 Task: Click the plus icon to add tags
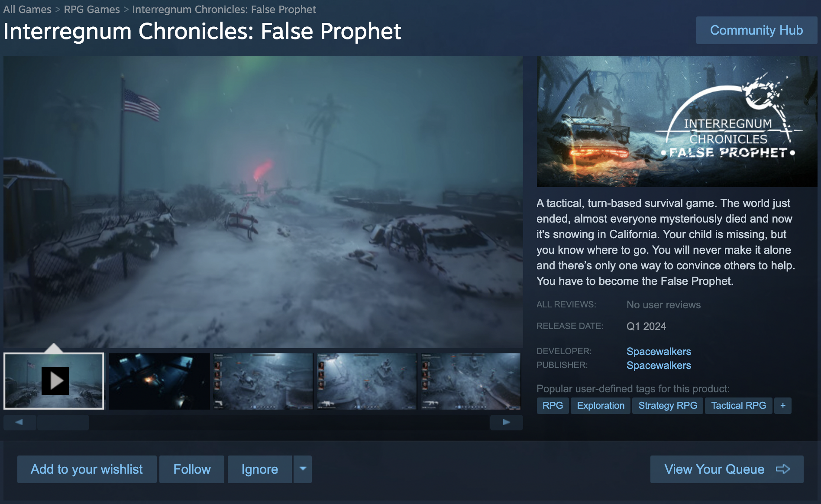tap(783, 406)
